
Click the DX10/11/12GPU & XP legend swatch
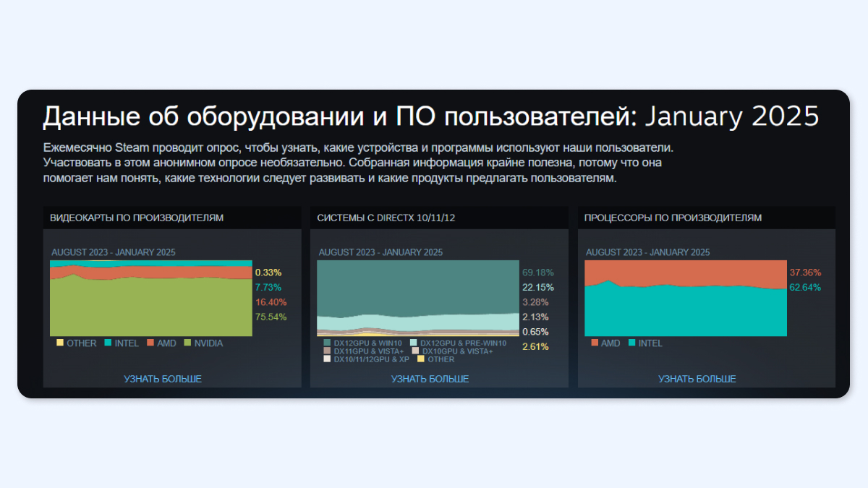[327, 359]
